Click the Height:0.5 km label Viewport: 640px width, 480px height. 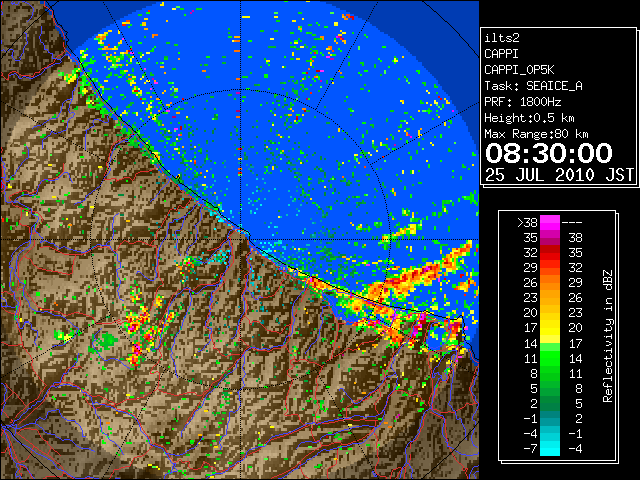coord(529,118)
